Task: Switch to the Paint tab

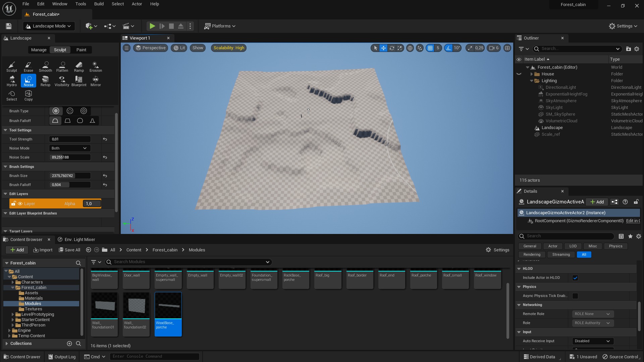Action: click(81, 50)
